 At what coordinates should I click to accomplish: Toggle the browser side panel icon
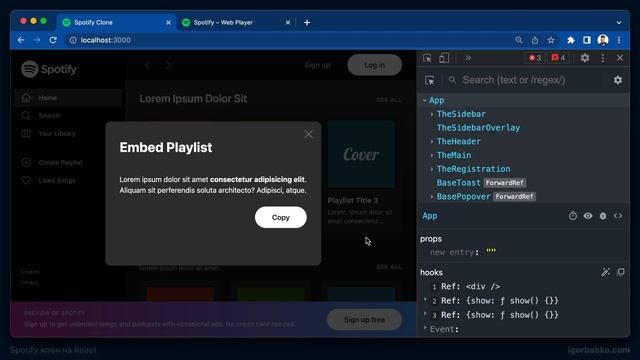[x=587, y=40]
